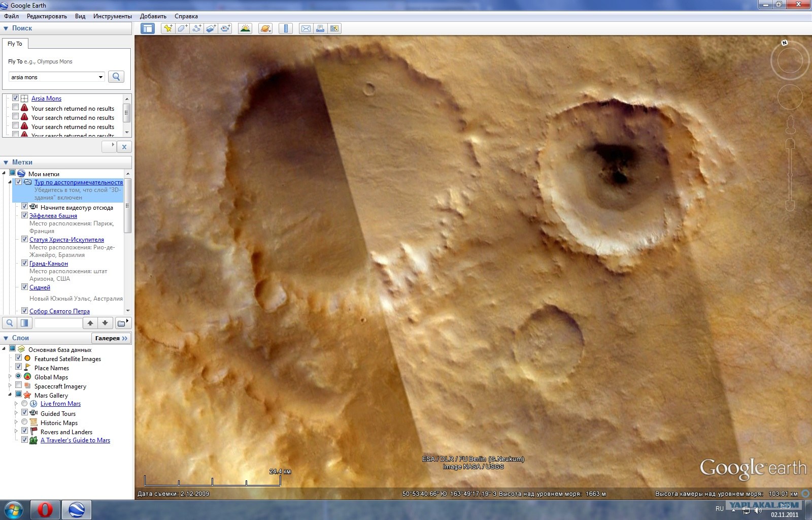Select the Live from Mars radio button
This screenshot has height=520, width=812.
24,404
